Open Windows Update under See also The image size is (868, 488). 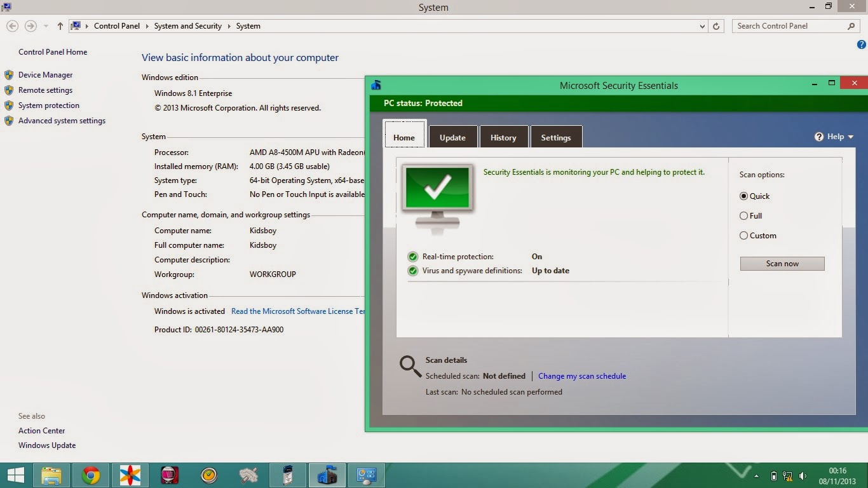click(47, 445)
